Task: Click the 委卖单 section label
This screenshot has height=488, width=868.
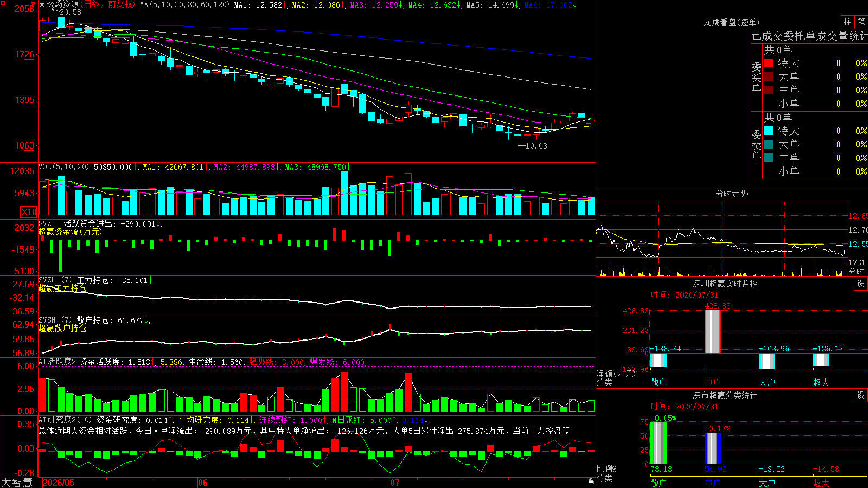Action: pyautogui.click(x=756, y=145)
